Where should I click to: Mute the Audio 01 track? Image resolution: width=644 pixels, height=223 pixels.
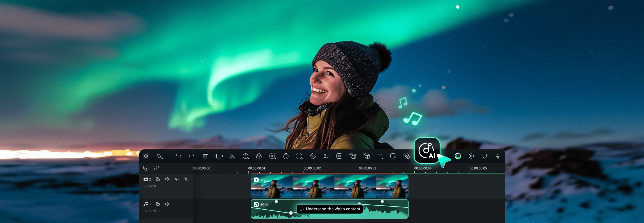[x=167, y=204]
